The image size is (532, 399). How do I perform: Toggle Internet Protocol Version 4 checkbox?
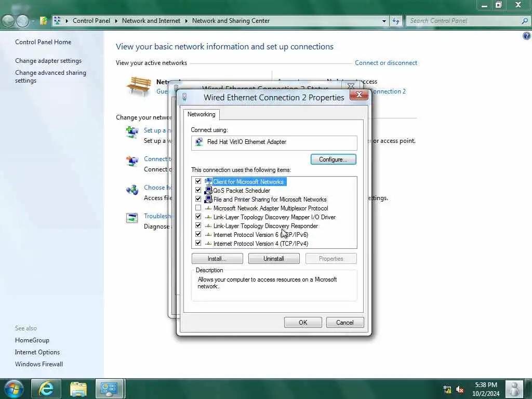click(198, 243)
